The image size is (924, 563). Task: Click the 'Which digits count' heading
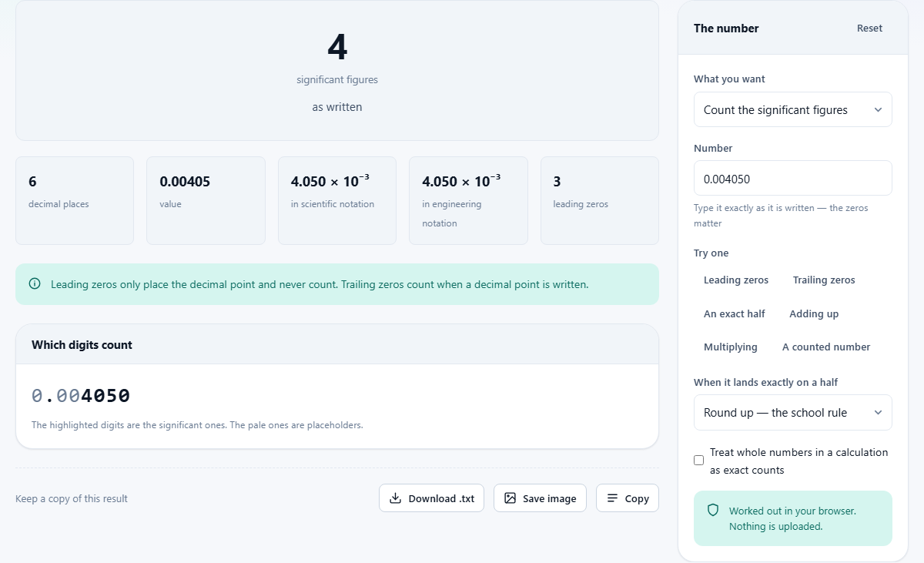coord(82,345)
